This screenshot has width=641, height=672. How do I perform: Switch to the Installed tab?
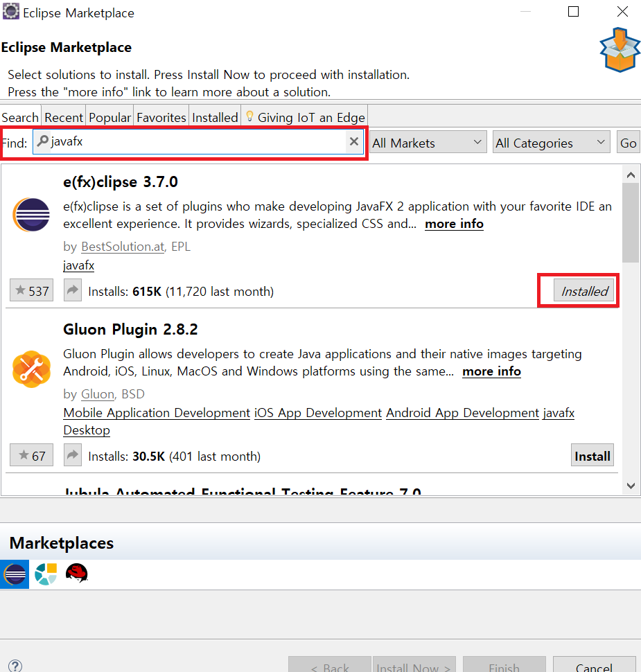(x=215, y=117)
